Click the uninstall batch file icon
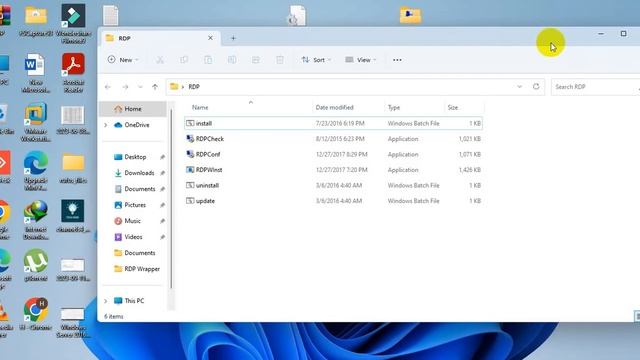This screenshot has height=360, width=640. 190,185
